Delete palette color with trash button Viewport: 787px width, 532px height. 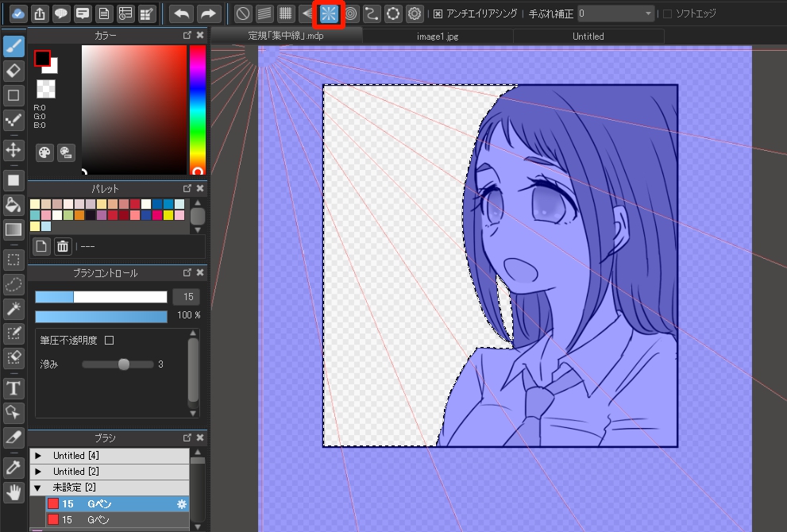63,246
